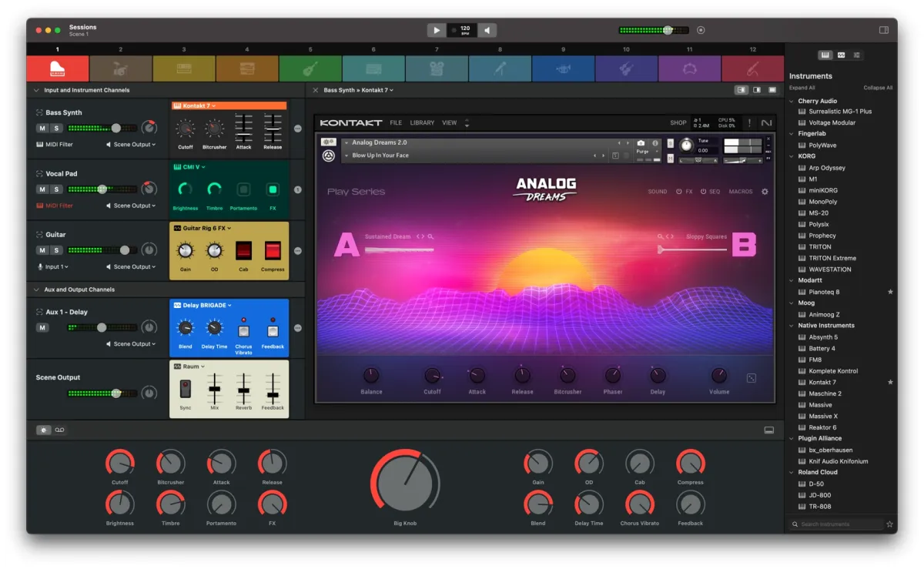The width and height of the screenshot is (924, 569).
Task: Click the Guitar channel pan knob
Action: [149, 249]
